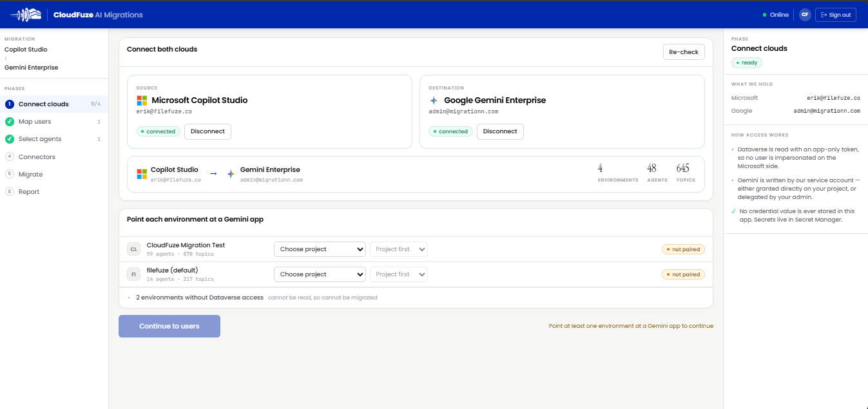The image size is (868, 409).
Task: Click the FI environment badge icon
Action: tap(133, 274)
